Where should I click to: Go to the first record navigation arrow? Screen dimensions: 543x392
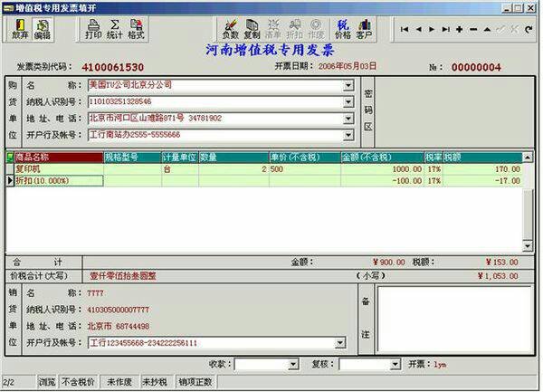click(405, 30)
